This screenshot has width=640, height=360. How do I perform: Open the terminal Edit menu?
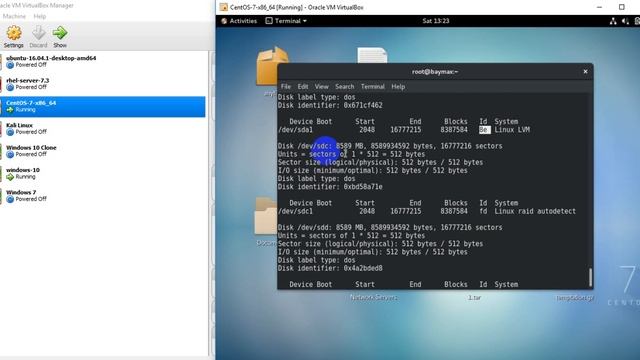pos(303,87)
